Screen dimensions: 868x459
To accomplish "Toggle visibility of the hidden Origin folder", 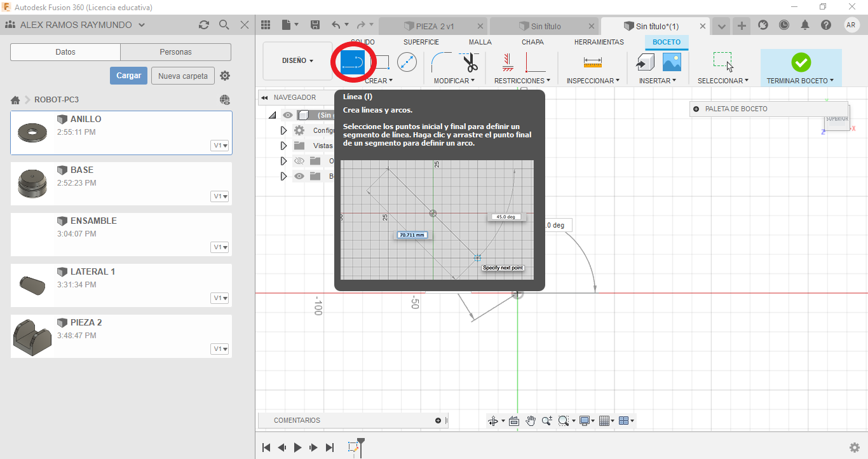I will pos(299,161).
